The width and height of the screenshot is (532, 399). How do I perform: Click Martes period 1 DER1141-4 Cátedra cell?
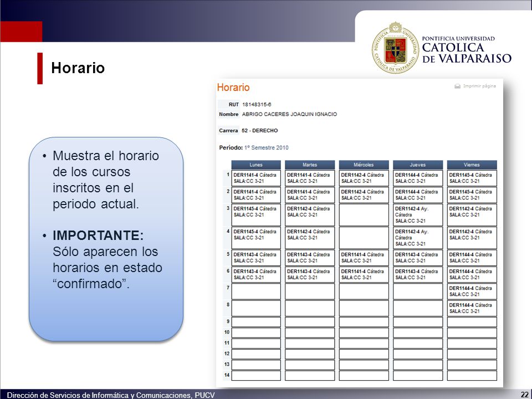pyautogui.click(x=310, y=178)
